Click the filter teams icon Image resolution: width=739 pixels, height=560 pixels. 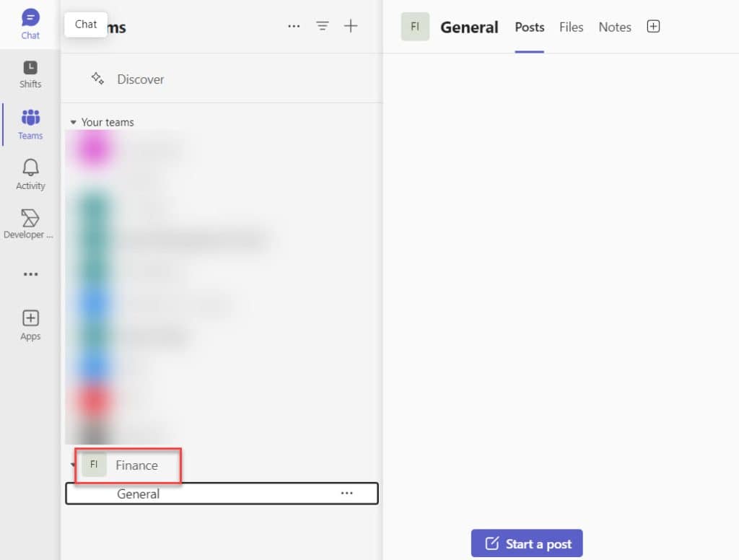coord(323,26)
